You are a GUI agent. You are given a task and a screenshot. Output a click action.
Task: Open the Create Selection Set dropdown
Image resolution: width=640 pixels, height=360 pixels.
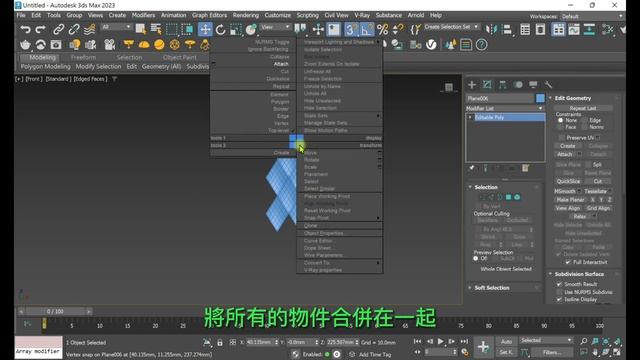click(x=451, y=27)
